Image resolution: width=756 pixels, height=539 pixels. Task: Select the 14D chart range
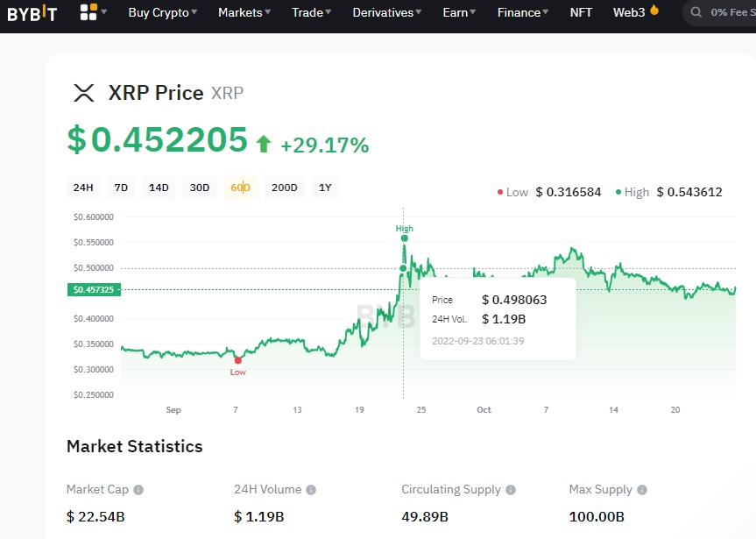coord(159,188)
